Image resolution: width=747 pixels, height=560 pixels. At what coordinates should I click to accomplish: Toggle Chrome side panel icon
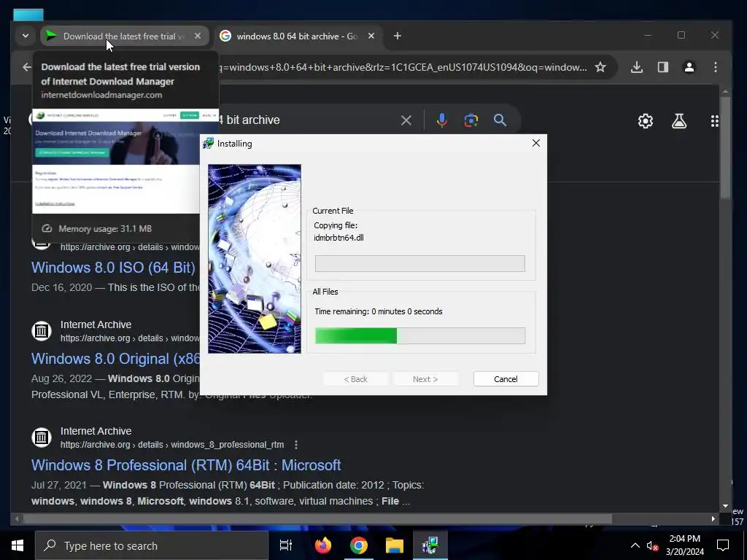[x=663, y=67]
